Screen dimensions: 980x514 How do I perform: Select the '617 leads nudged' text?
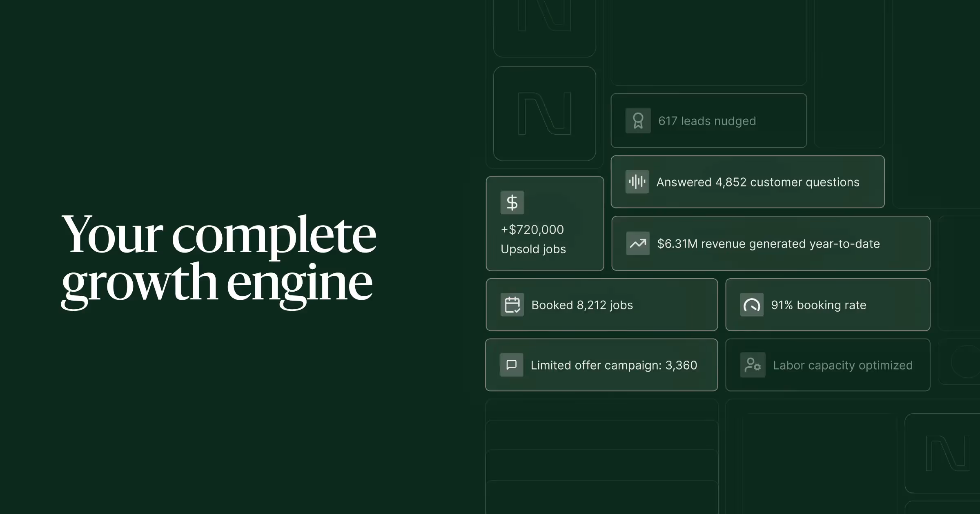(x=707, y=121)
